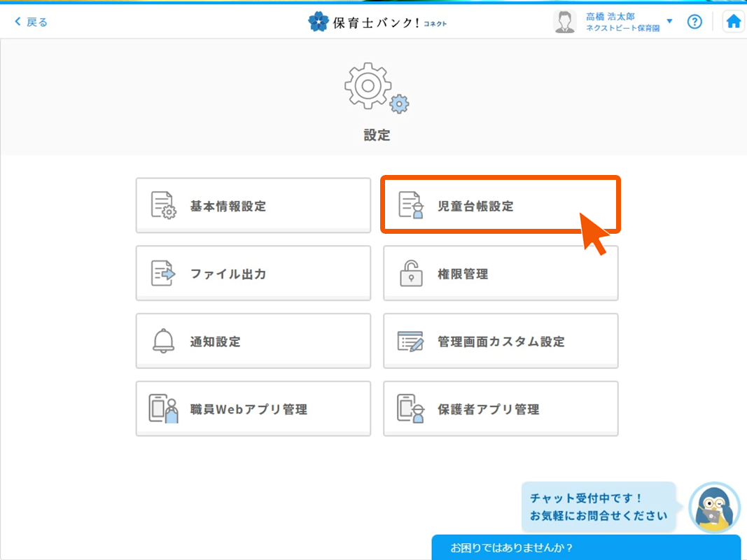
Task: Click the 管理画面カスタム設定 edit icon
Action: coord(411,342)
